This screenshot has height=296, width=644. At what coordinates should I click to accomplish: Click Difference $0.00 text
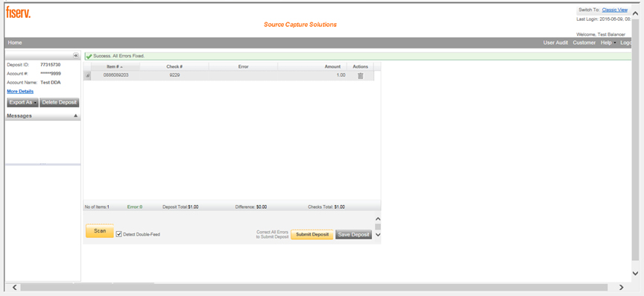click(x=251, y=207)
